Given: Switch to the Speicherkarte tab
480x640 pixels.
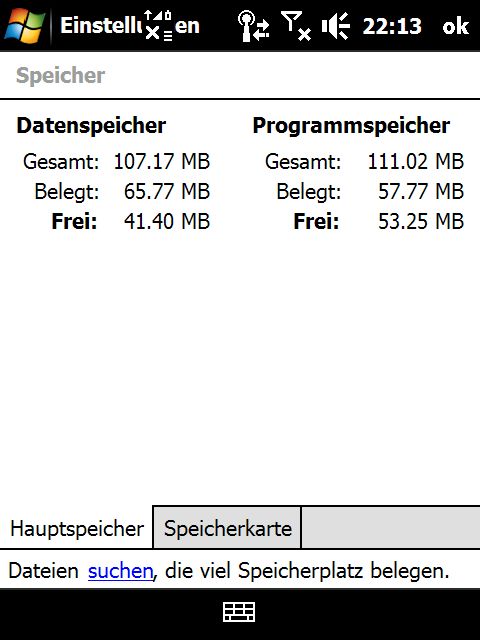Looking at the screenshot, I should (227, 528).
